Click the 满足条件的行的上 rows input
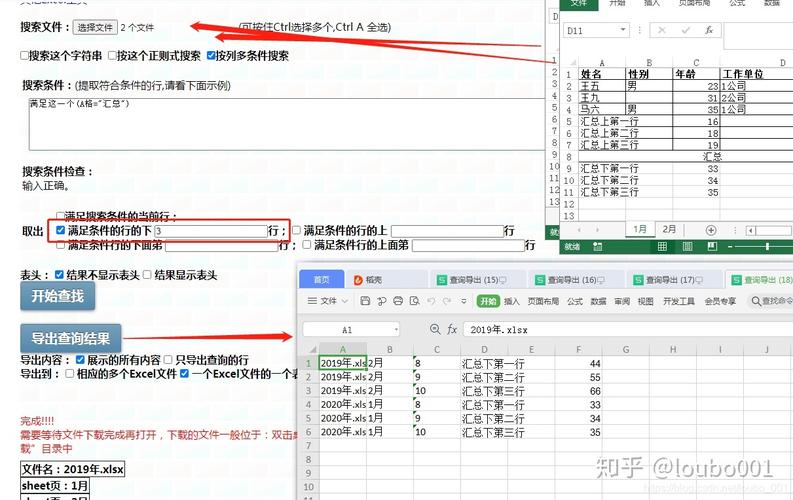Image resolution: width=793 pixels, height=500 pixels. [448, 232]
